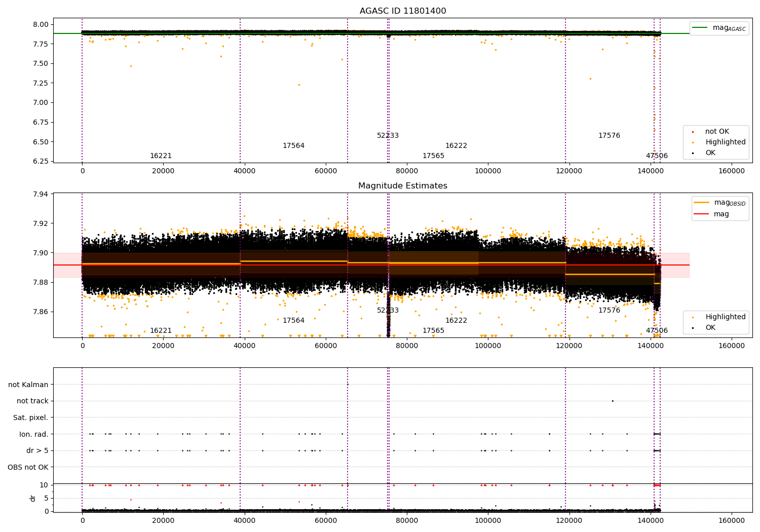Click the 'not track' axis label

pyautogui.click(x=32, y=401)
